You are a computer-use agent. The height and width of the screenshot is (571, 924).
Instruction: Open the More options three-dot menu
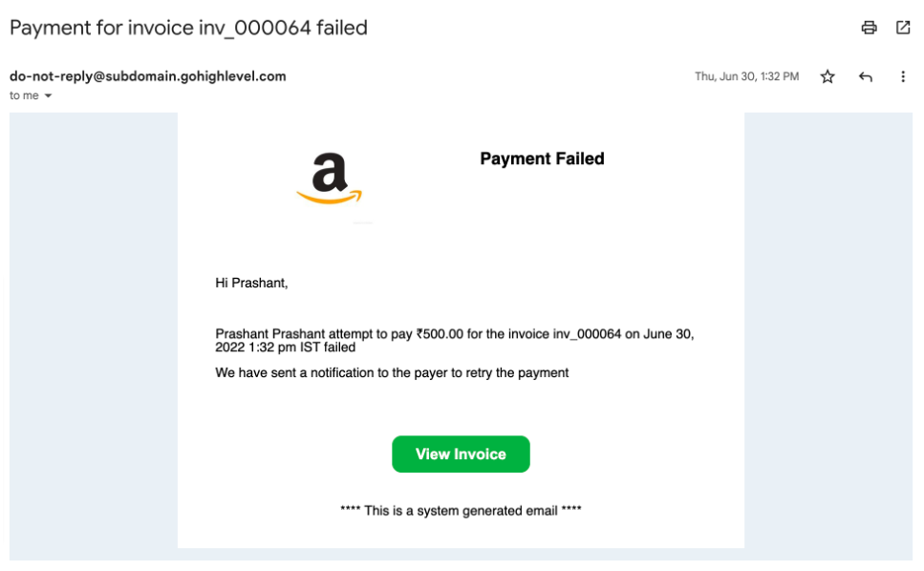[x=903, y=76]
